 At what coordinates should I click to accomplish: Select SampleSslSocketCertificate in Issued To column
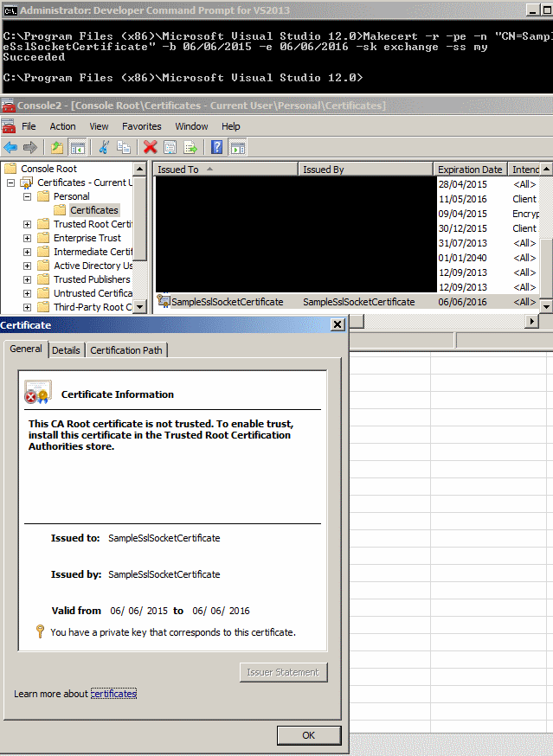[228, 302]
